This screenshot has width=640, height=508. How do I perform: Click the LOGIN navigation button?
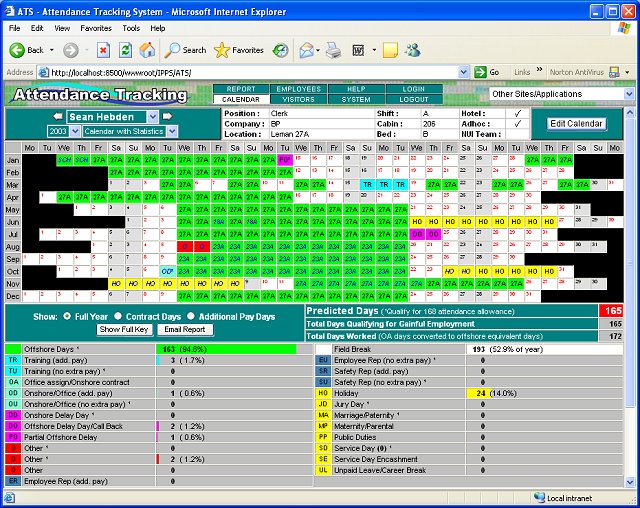[414, 89]
